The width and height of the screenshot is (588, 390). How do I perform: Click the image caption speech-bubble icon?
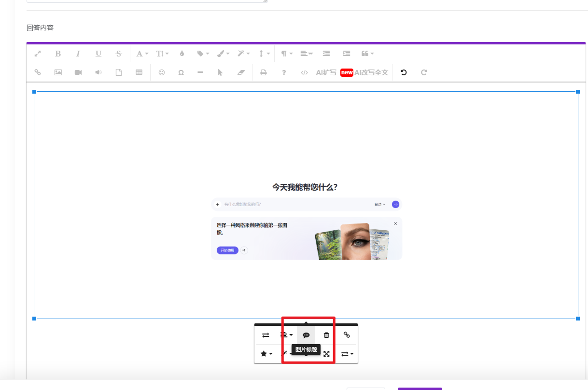(306, 335)
